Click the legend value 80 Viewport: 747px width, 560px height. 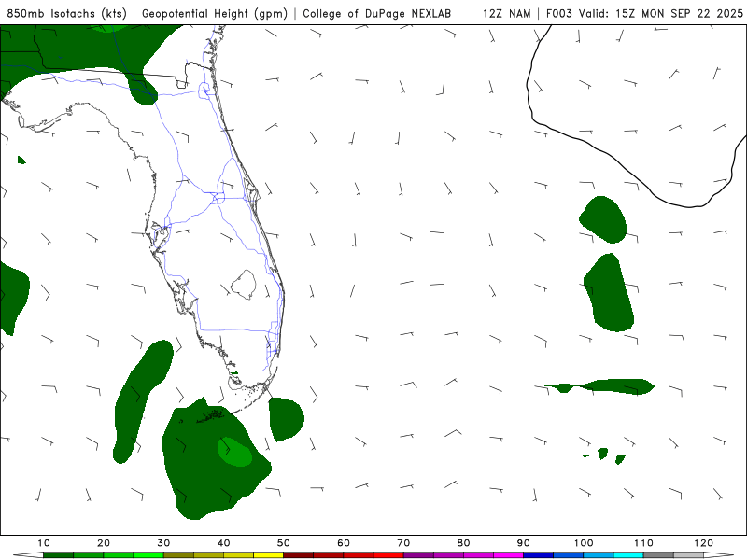tap(463, 543)
